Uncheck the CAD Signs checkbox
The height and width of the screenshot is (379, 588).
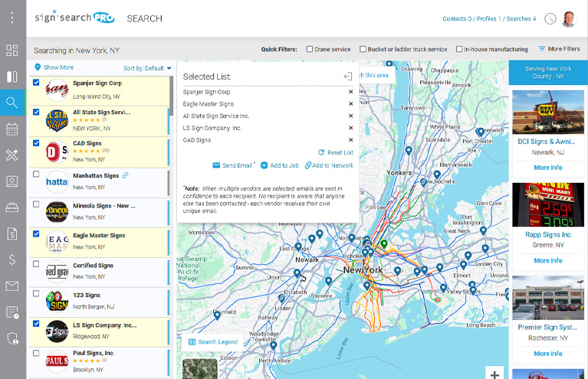pos(36,143)
